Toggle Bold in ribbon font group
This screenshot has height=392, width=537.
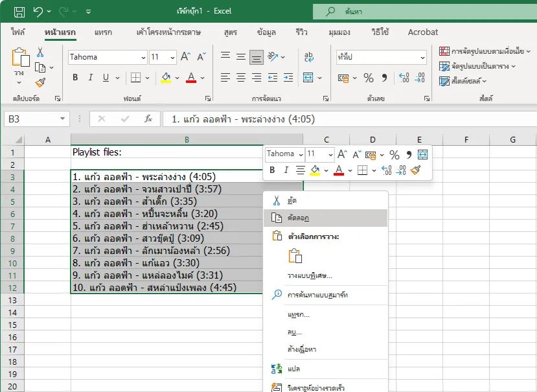75,78
